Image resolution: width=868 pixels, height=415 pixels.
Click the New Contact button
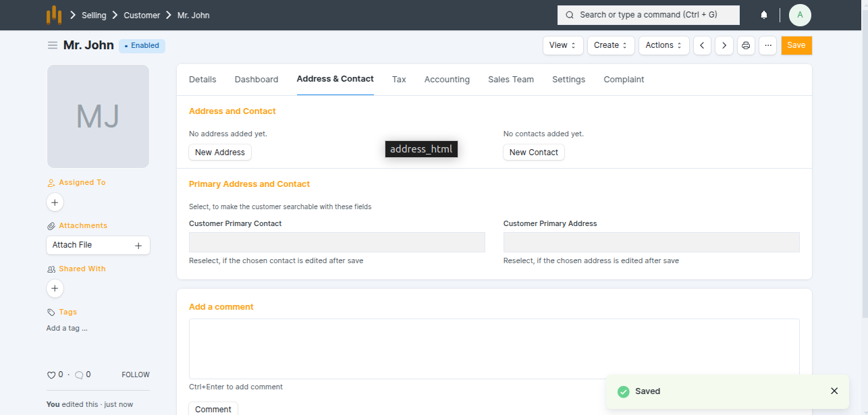point(533,153)
